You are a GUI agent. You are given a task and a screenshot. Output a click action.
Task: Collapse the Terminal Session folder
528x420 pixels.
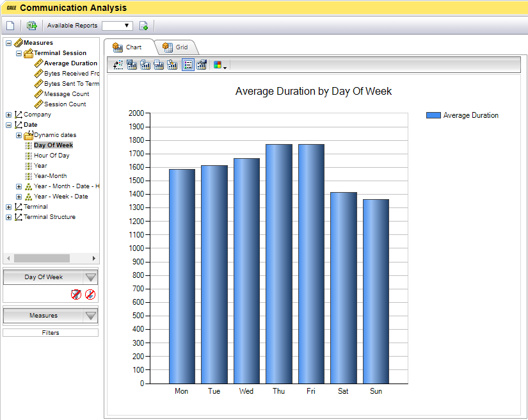pos(19,53)
